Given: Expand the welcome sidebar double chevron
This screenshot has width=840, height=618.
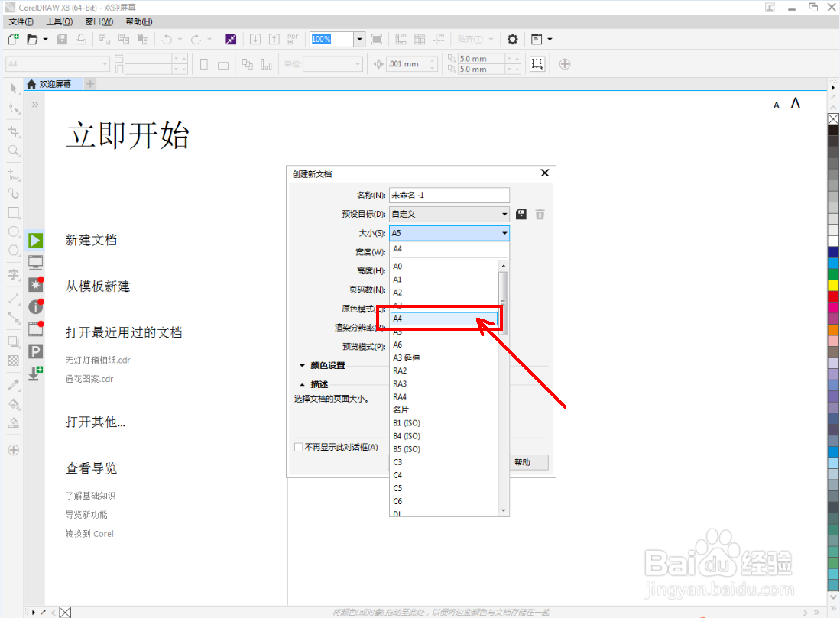Looking at the screenshot, I should click(x=35, y=105).
